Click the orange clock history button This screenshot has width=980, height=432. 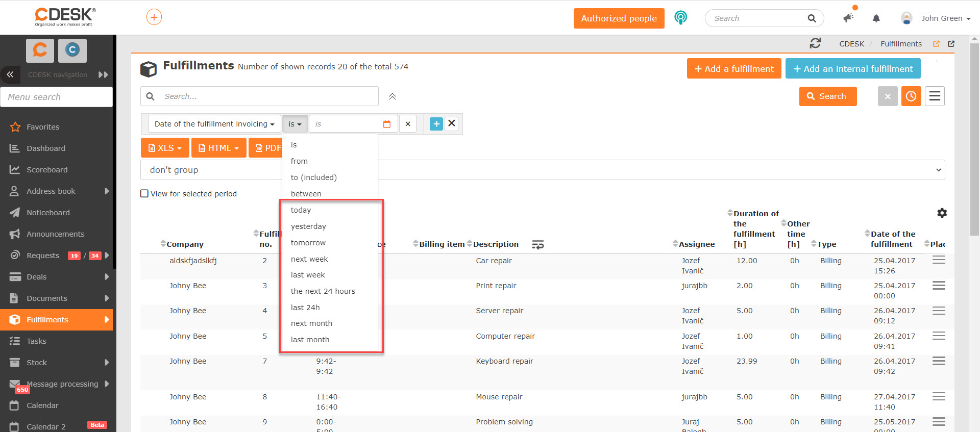pos(911,96)
